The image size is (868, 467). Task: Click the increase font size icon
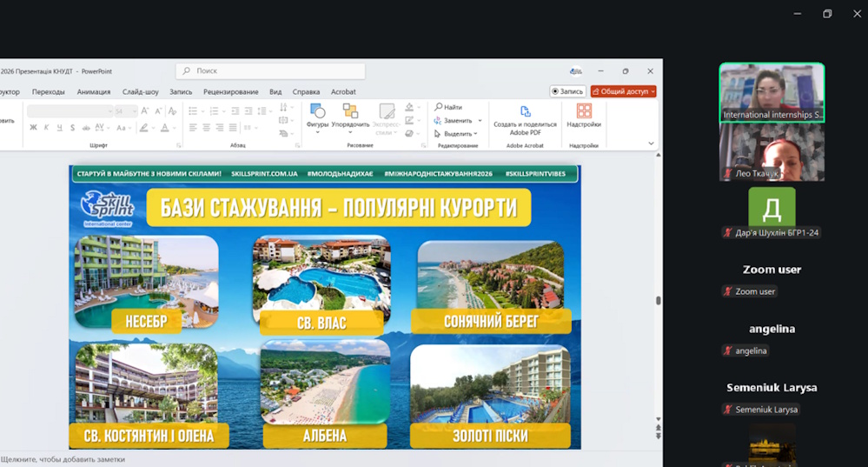[145, 111]
